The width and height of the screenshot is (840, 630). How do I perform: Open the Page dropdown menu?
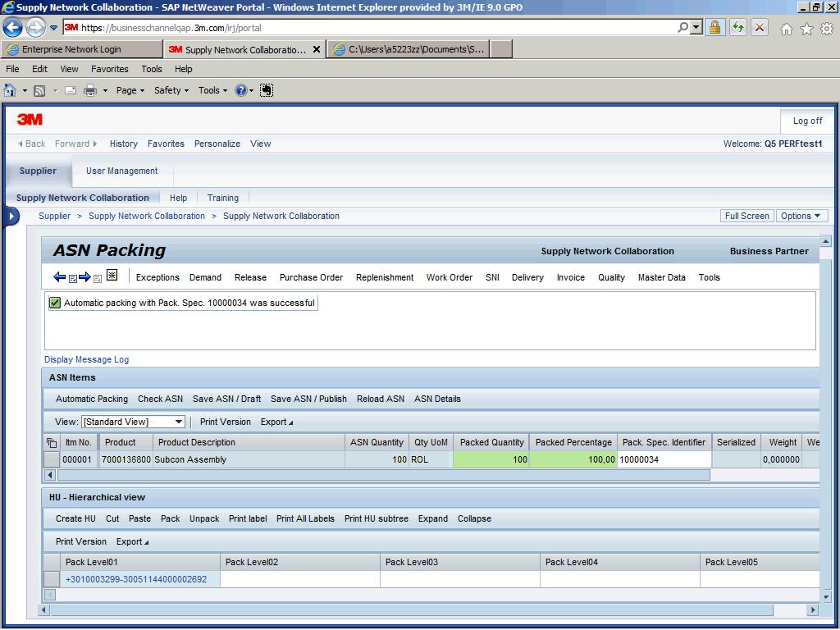(x=130, y=90)
